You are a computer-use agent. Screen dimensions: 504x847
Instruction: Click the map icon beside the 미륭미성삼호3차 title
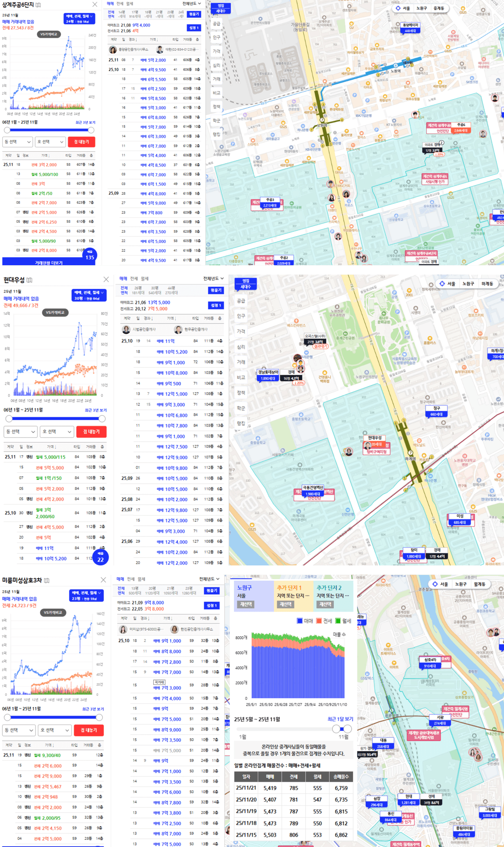pos(46,580)
